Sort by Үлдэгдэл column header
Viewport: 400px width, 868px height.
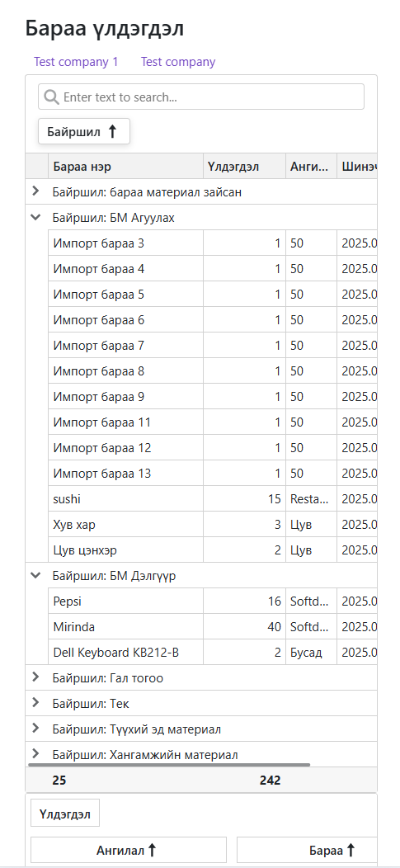point(245,166)
